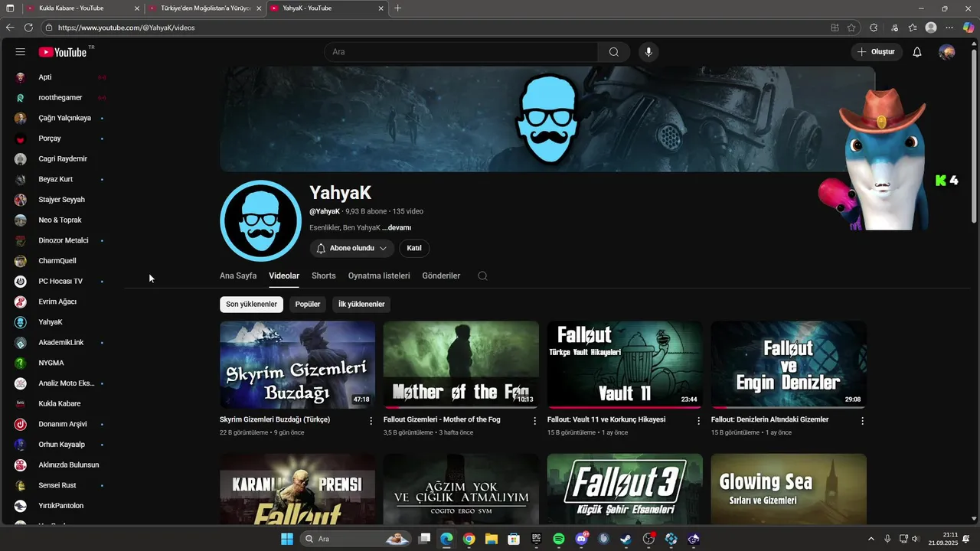Go back in browser history
The height and width of the screenshot is (551, 980).
click(10, 28)
